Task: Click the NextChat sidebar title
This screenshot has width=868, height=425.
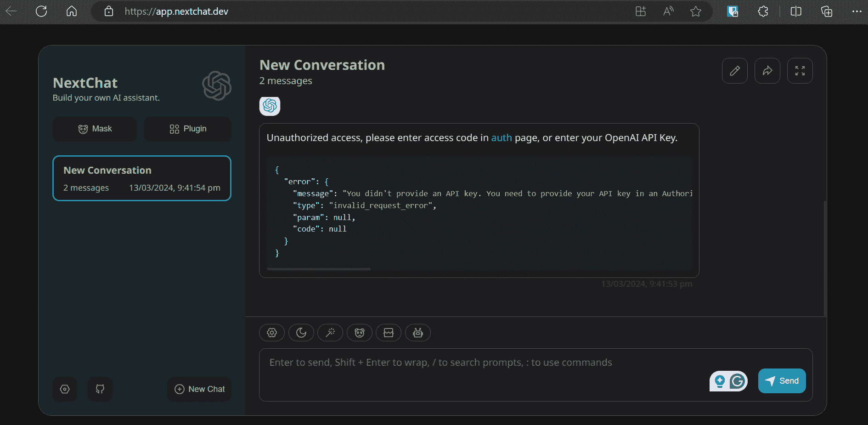Action: point(85,83)
